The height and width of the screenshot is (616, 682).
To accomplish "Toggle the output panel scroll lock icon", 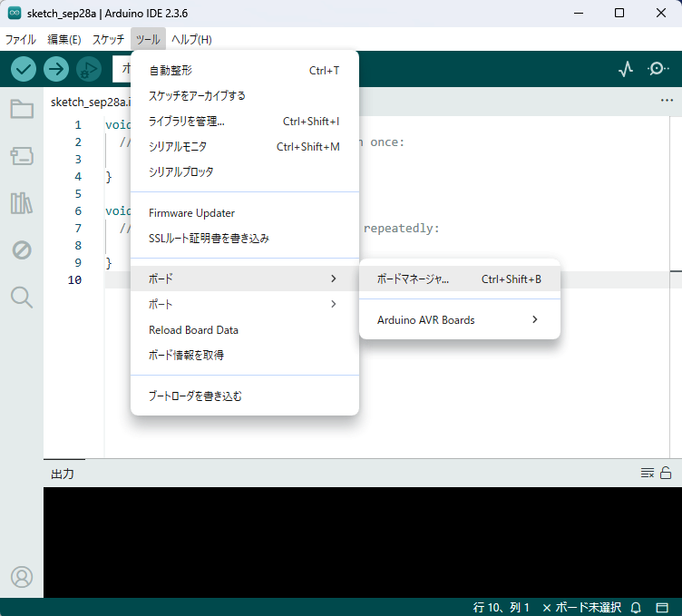I will pyautogui.click(x=666, y=473).
